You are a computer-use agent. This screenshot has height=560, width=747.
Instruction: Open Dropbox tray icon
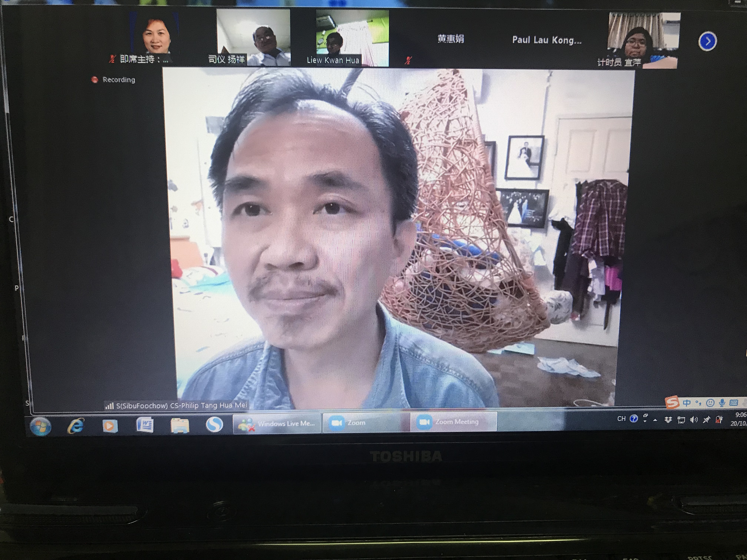(x=668, y=420)
